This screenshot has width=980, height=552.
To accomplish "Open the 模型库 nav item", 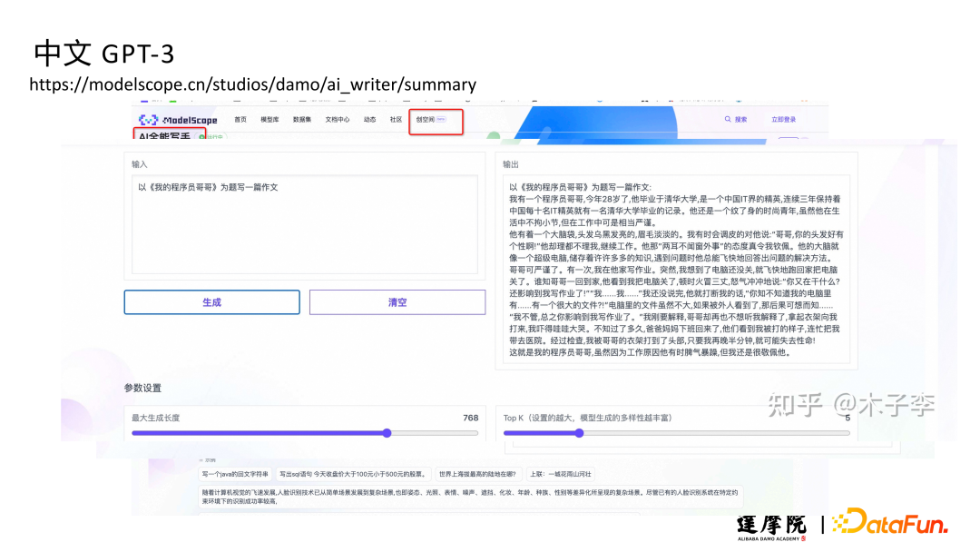I will click(x=269, y=120).
